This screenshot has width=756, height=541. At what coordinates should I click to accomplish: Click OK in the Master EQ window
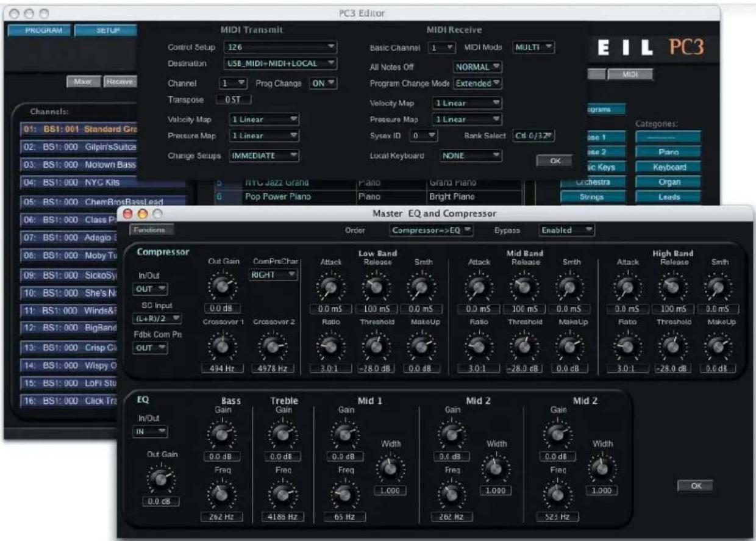point(696,486)
